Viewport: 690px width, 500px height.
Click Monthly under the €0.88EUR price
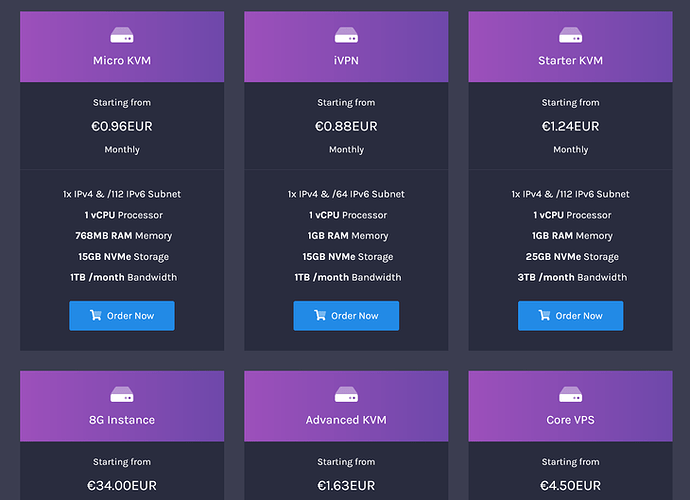pyautogui.click(x=346, y=150)
